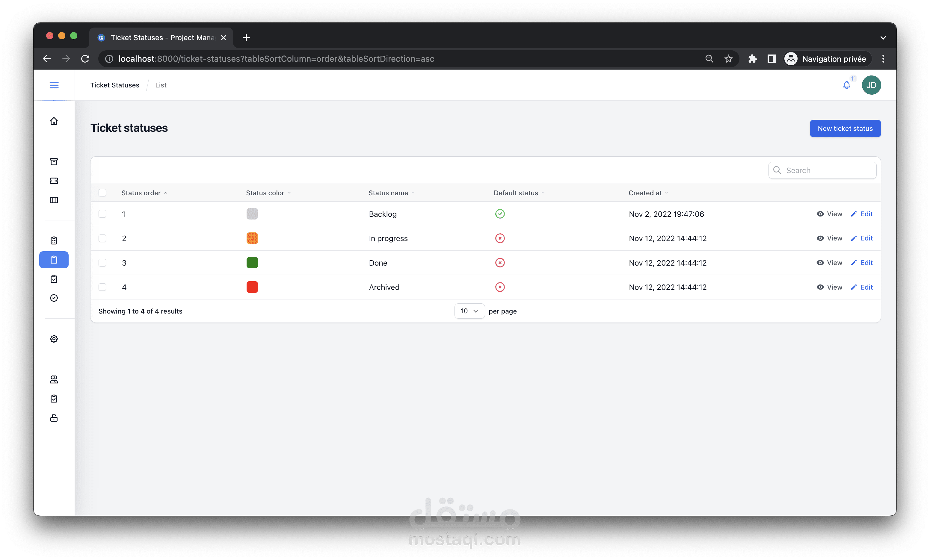Edit the Done status
The width and height of the screenshot is (930, 560).
pos(862,263)
